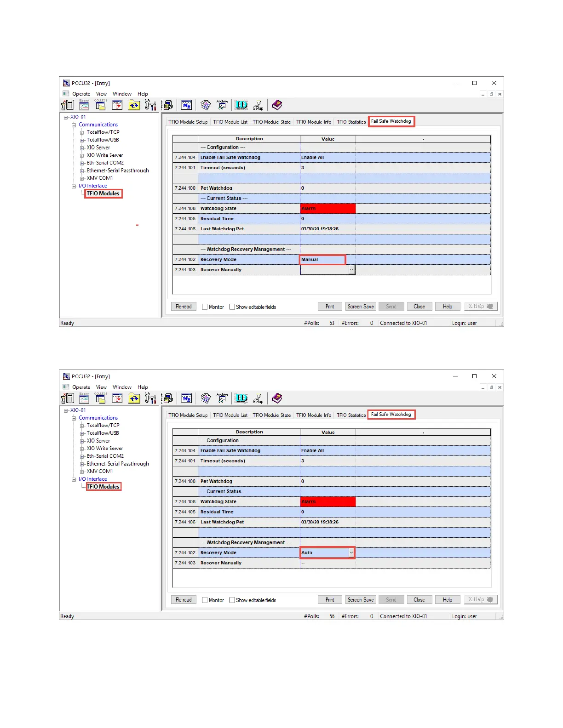Open the MB Modbus icon in the lower window
This screenshot has height=728, width=563.
[x=186, y=398]
